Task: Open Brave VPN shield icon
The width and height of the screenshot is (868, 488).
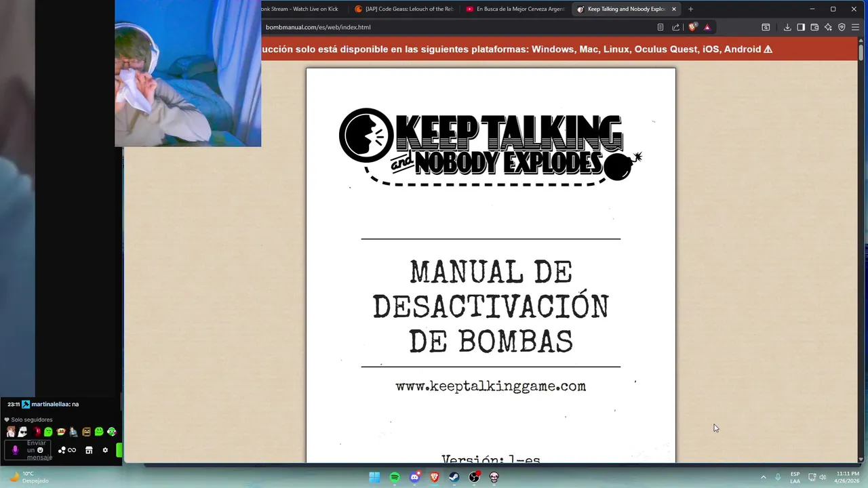Action: [x=842, y=27]
